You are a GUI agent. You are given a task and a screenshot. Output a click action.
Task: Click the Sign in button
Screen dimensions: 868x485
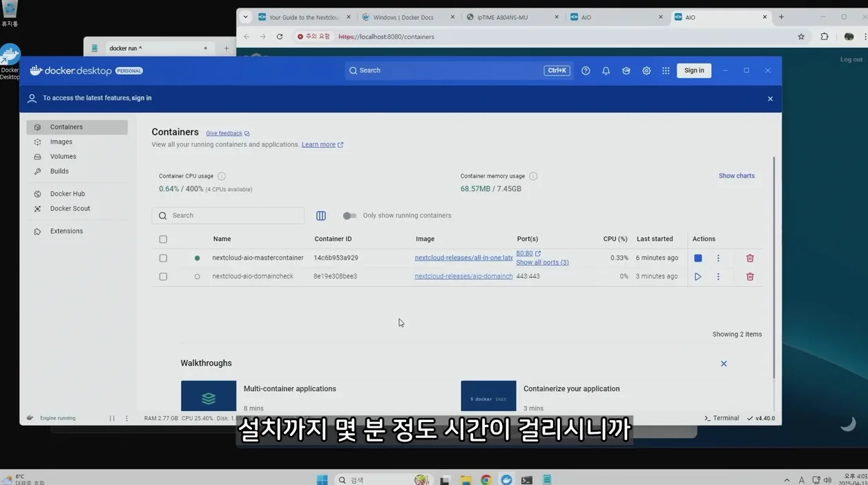click(694, 70)
